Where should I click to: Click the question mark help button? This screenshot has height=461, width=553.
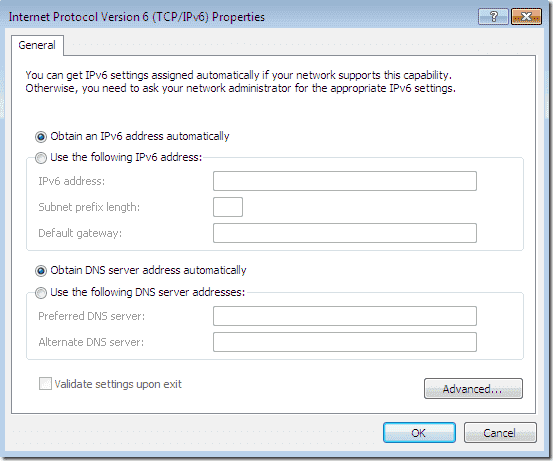pos(493,17)
